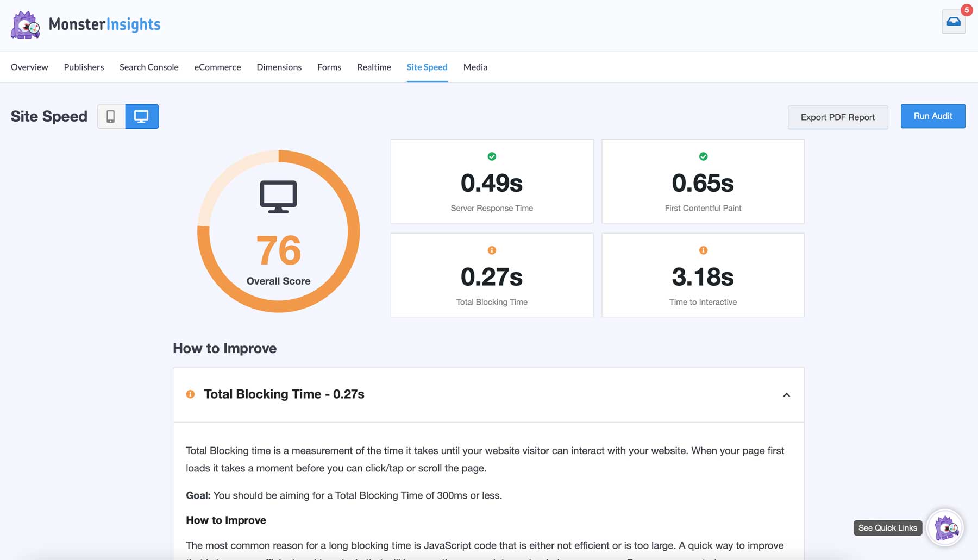Open See Quick Links
The width and height of the screenshot is (978, 560).
(887, 527)
